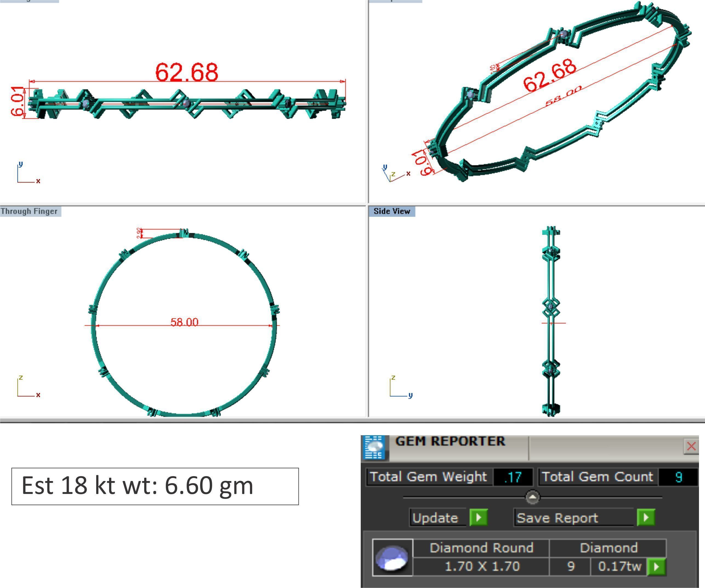Click the large 62.68 dimension in top-left viewport
This screenshot has width=705, height=588.
coord(187,72)
